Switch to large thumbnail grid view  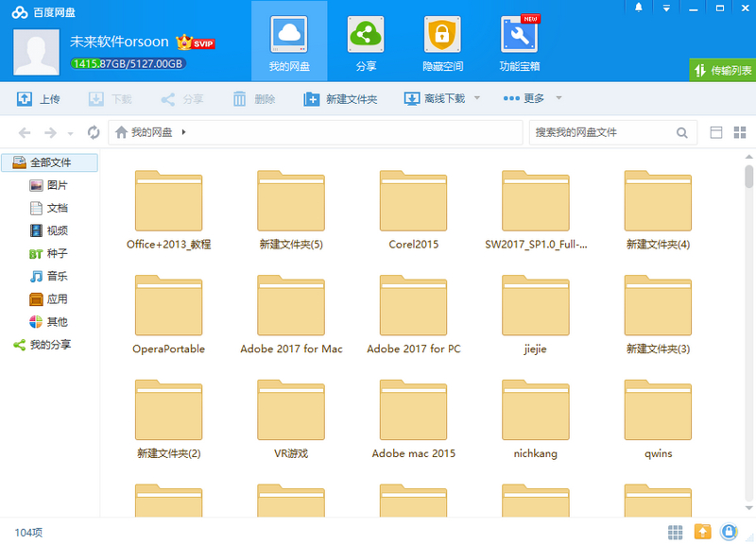(740, 132)
